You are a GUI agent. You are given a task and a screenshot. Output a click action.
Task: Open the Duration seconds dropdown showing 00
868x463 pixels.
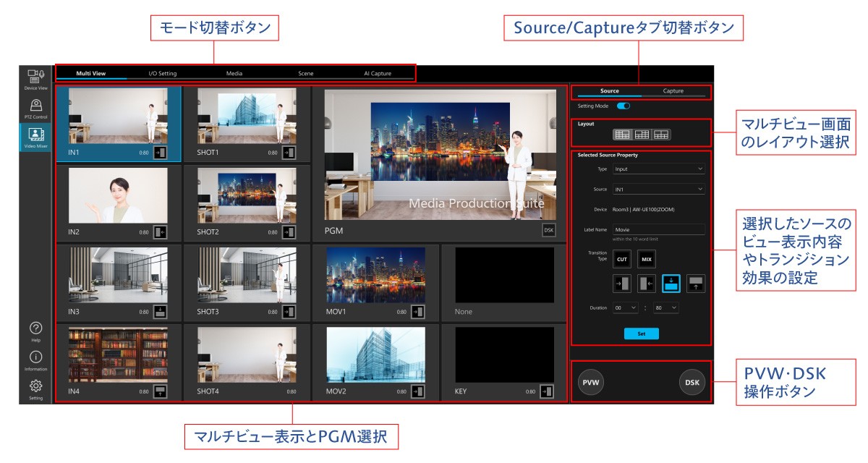pos(625,307)
